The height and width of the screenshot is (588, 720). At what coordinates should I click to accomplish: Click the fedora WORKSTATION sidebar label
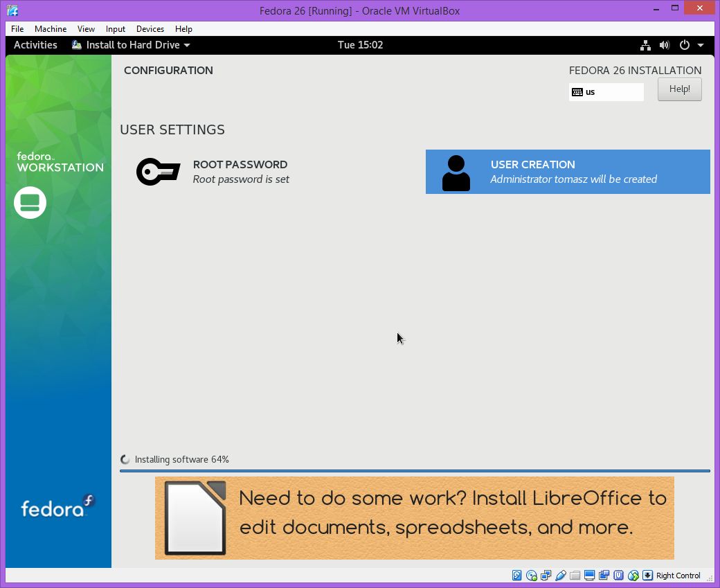pos(60,162)
